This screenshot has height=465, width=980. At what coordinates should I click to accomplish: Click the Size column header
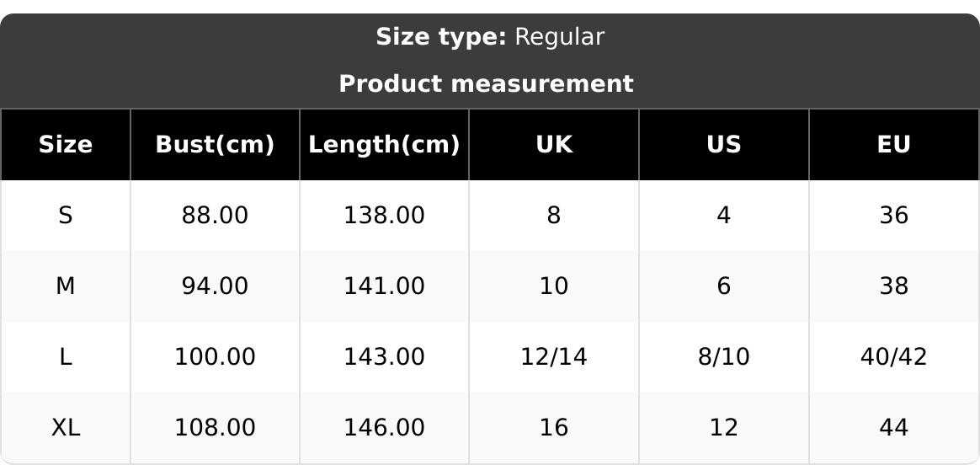[66, 145]
